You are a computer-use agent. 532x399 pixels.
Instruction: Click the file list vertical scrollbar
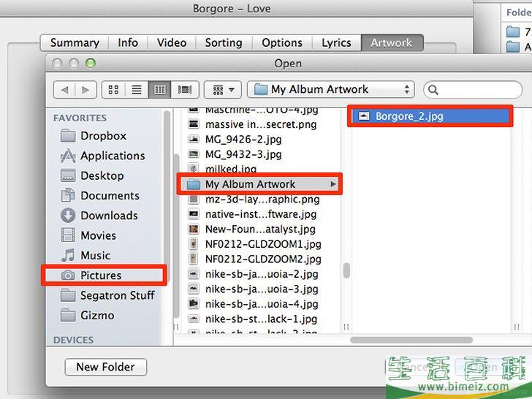coord(346,270)
